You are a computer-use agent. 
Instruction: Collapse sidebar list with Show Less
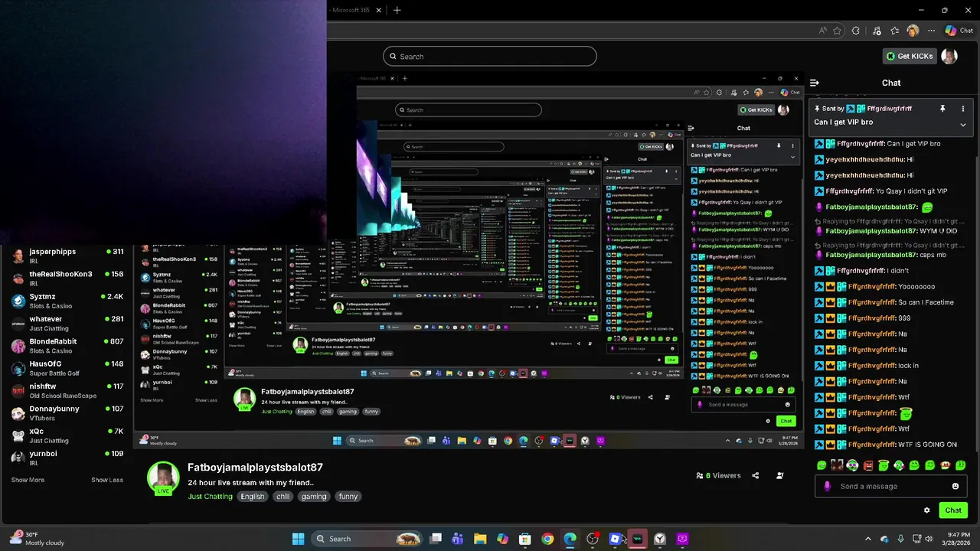pyautogui.click(x=107, y=480)
